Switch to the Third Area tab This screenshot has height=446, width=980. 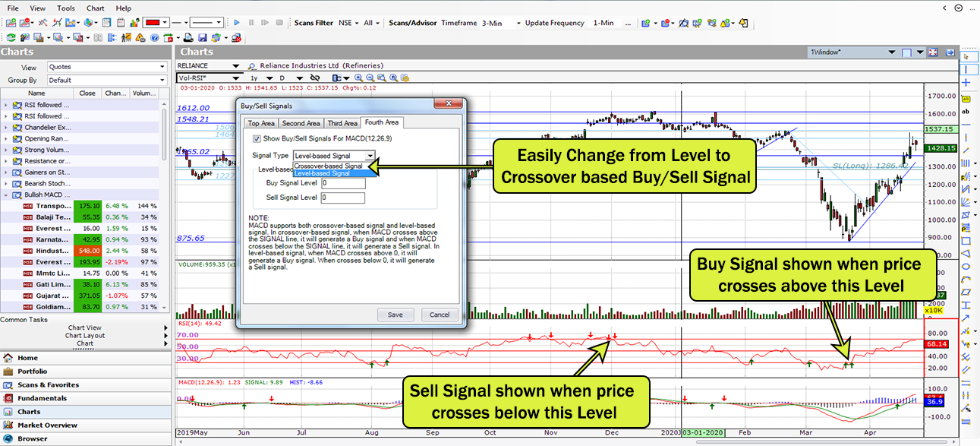(x=342, y=122)
